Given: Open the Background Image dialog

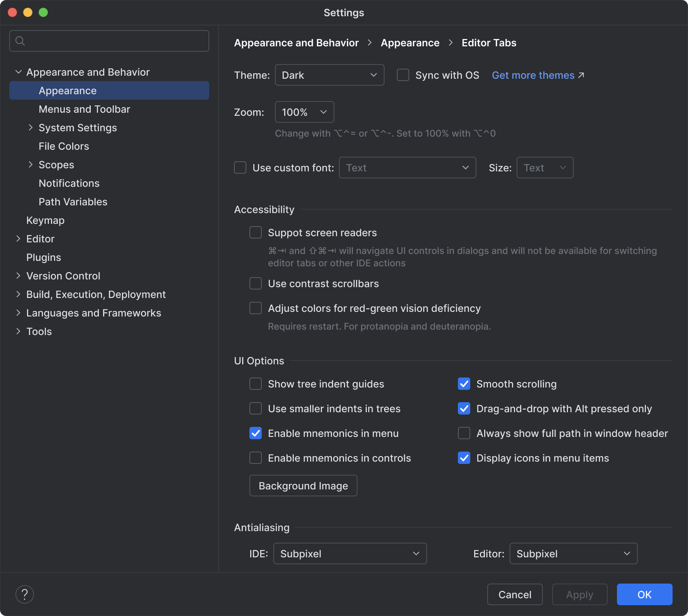Looking at the screenshot, I should [303, 485].
